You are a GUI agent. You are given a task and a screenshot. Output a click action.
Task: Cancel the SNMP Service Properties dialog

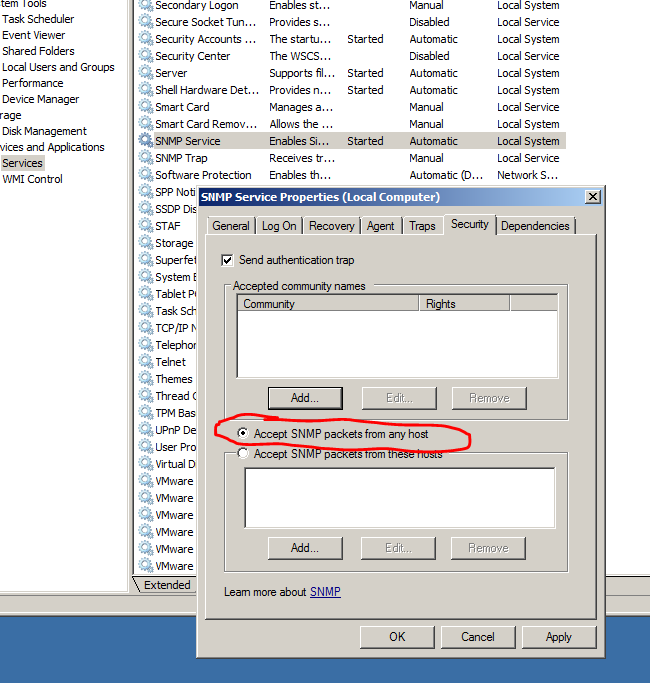point(478,637)
